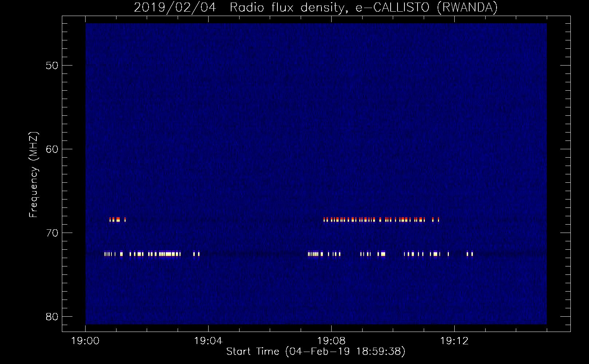Click the 19:04 time tick label

coord(208,341)
